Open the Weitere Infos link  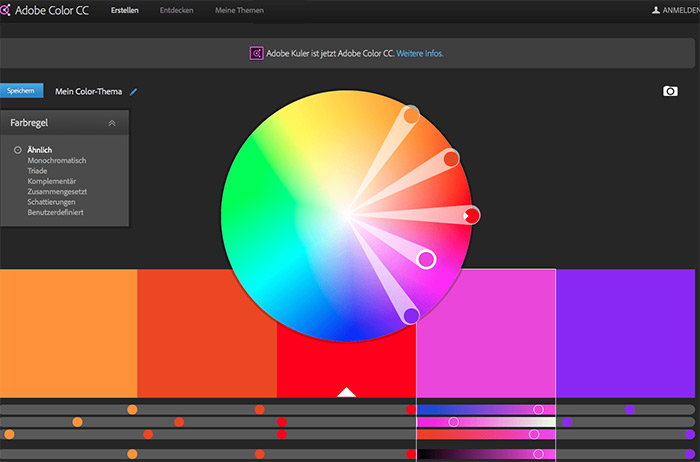(x=419, y=53)
